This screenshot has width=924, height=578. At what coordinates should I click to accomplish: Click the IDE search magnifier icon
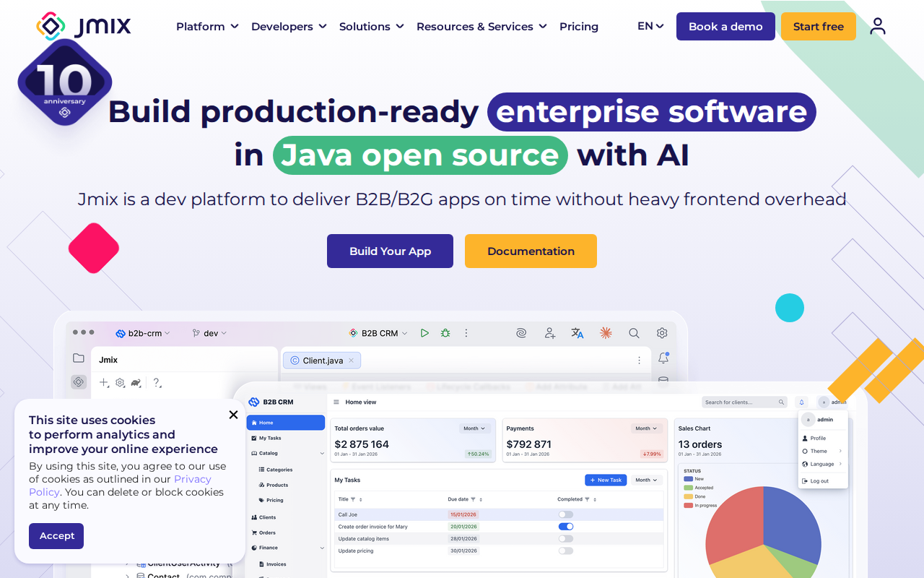click(634, 333)
